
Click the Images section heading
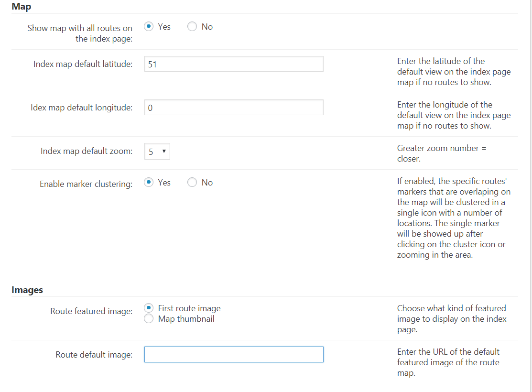27,290
